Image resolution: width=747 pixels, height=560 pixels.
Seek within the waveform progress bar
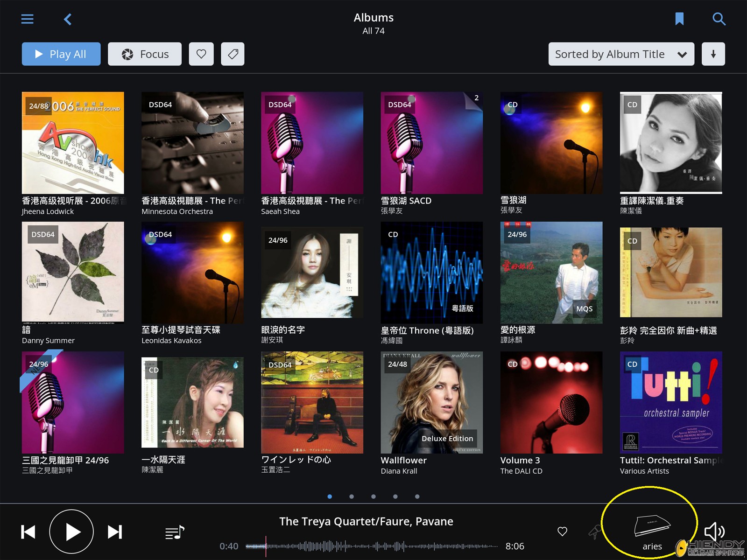coord(372,546)
